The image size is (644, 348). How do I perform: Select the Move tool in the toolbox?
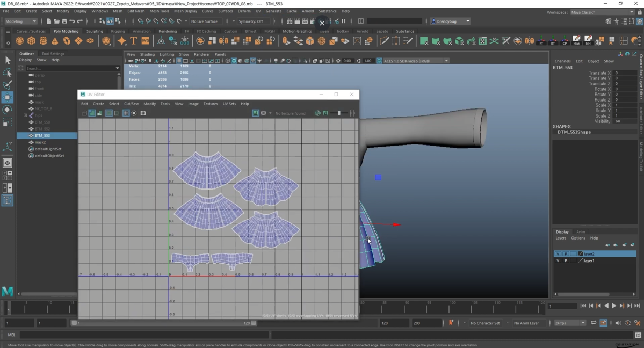pos(8,97)
